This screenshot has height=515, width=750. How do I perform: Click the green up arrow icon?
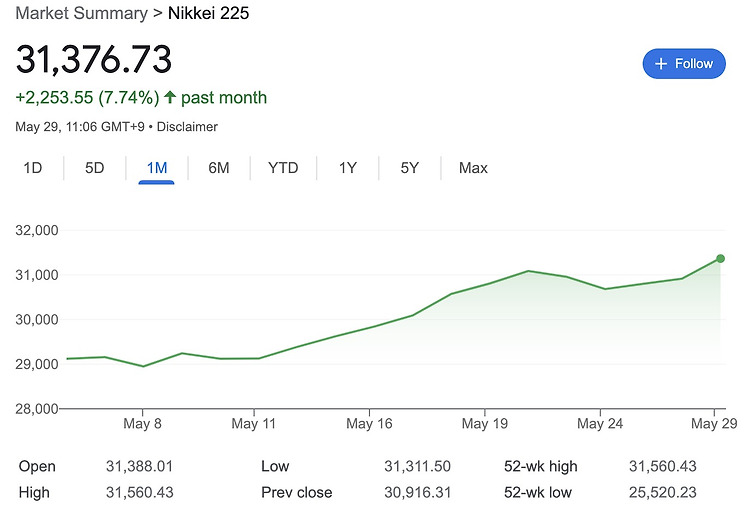(x=170, y=97)
